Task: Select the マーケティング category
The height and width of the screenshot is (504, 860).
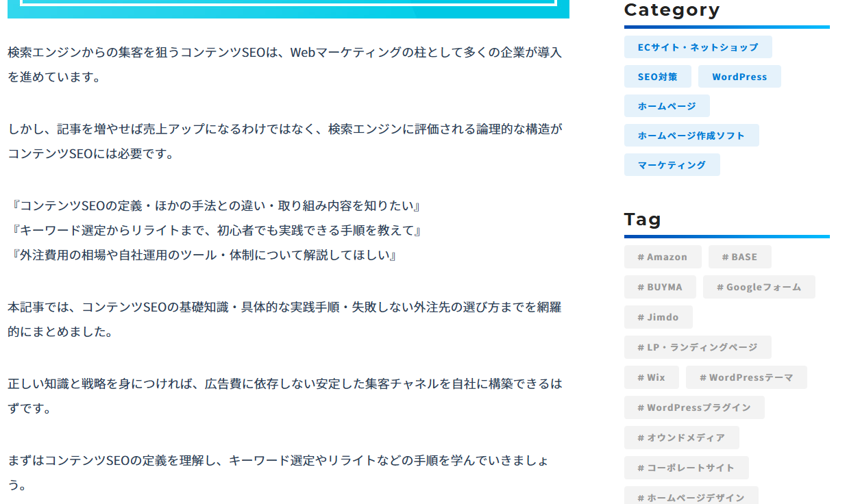Action: [672, 165]
